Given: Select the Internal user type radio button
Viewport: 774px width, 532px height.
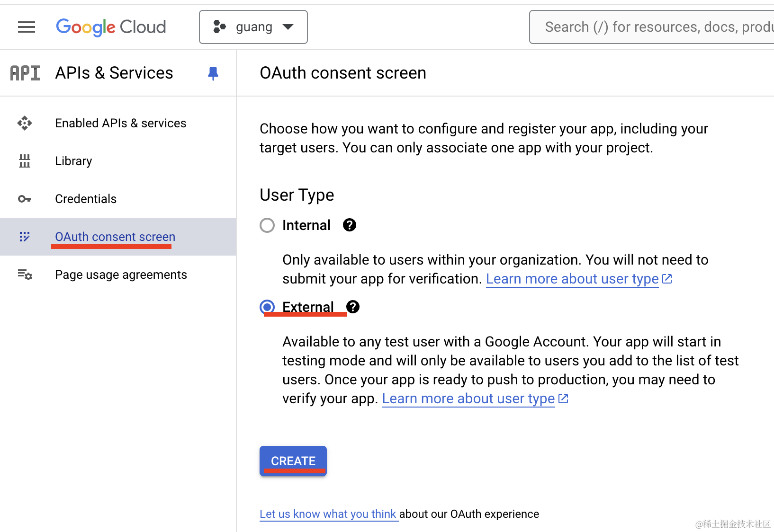Looking at the screenshot, I should 267,225.
